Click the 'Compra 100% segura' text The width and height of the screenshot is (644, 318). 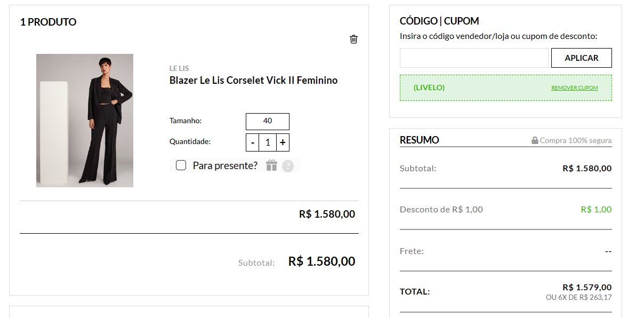(576, 140)
